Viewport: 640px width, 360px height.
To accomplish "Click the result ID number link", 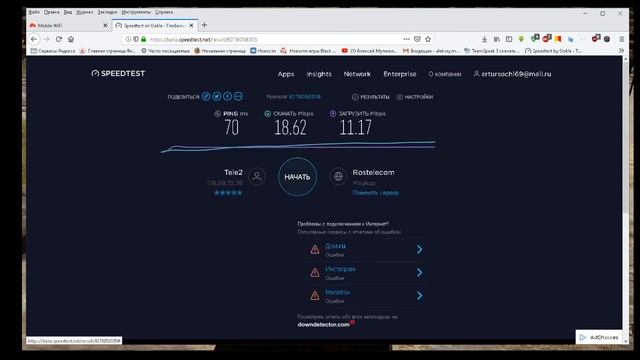I will pos(304,97).
